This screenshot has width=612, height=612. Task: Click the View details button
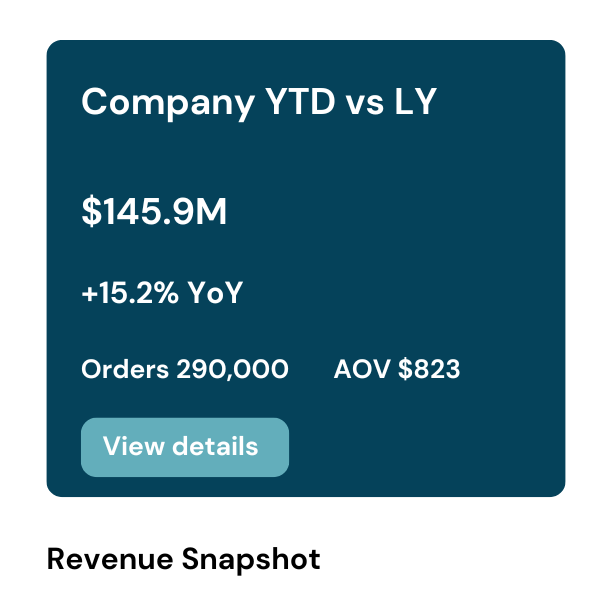(184, 447)
